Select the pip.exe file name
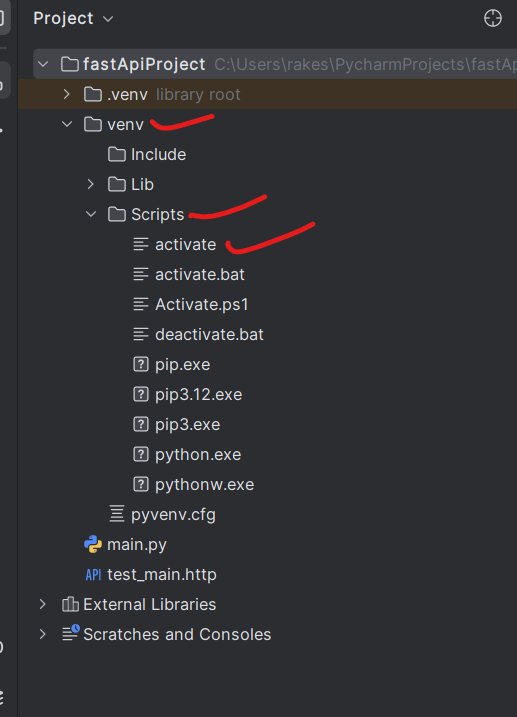Image resolution: width=517 pixels, height=717 pixels. point(182,365)
